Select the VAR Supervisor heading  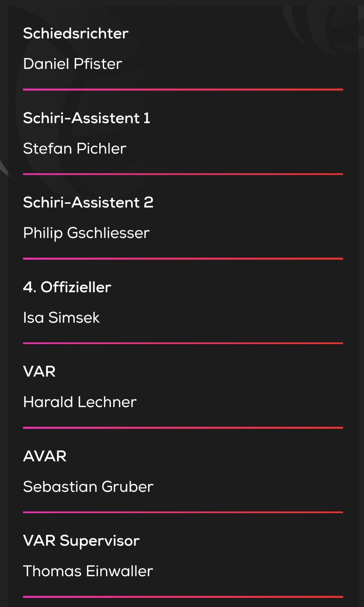pyautogui.click(x=81, y=541)
